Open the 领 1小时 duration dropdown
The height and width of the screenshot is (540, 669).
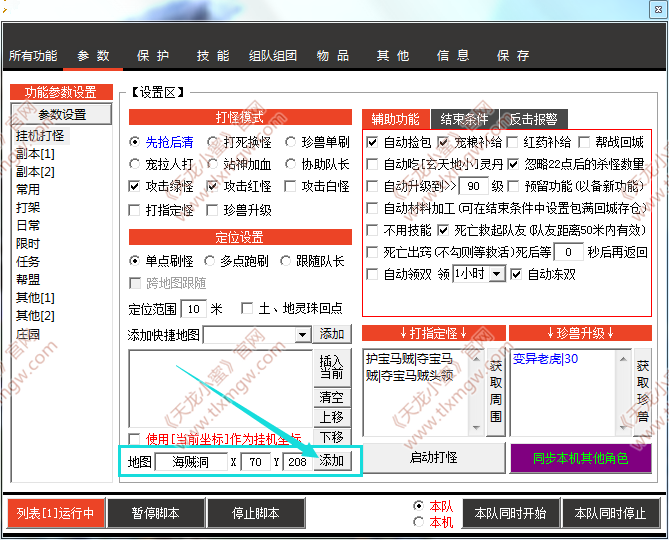coord(497,274)
